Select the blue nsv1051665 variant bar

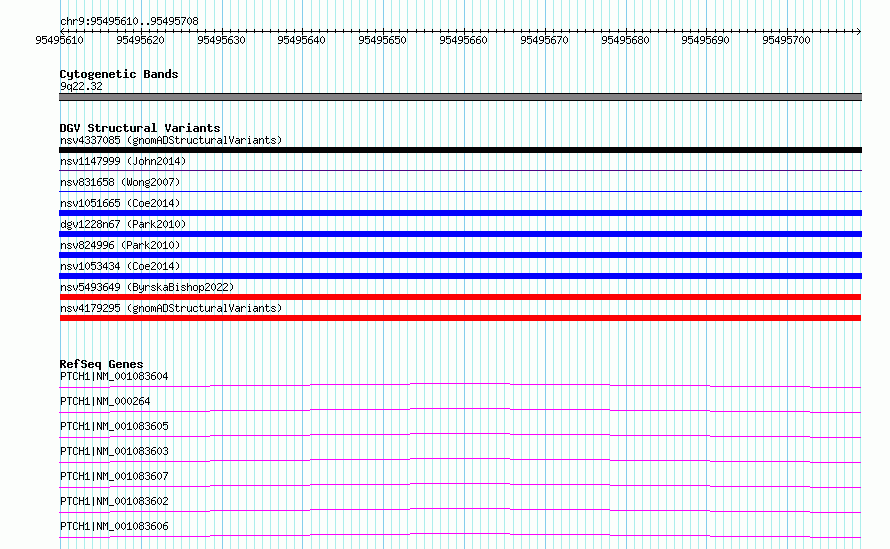click(x=460, y=213)
